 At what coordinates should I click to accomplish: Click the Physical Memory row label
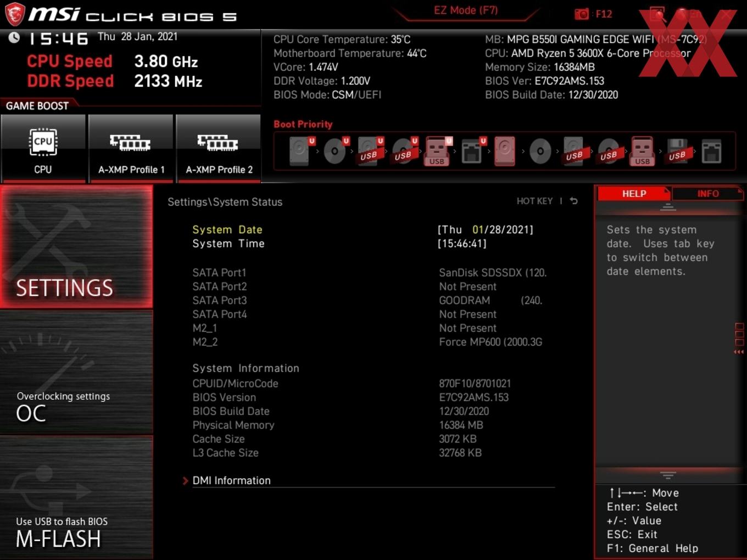click(x=233, y=425)
